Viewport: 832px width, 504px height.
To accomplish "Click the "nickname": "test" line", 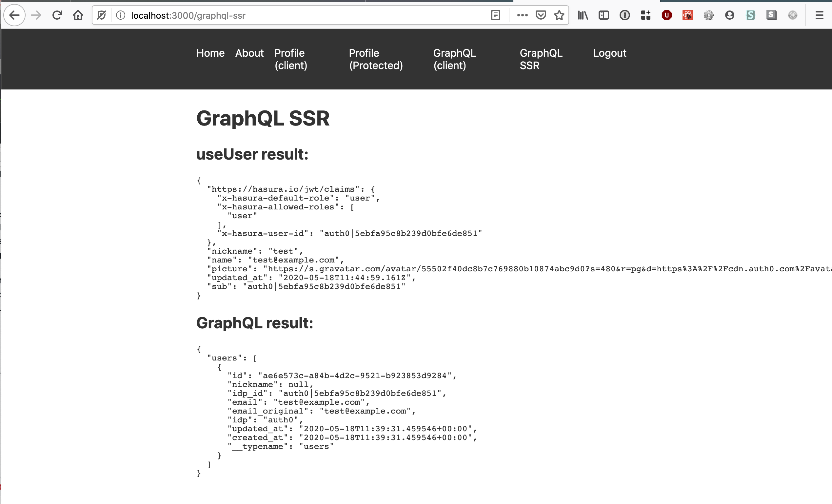I will (255, 251).
